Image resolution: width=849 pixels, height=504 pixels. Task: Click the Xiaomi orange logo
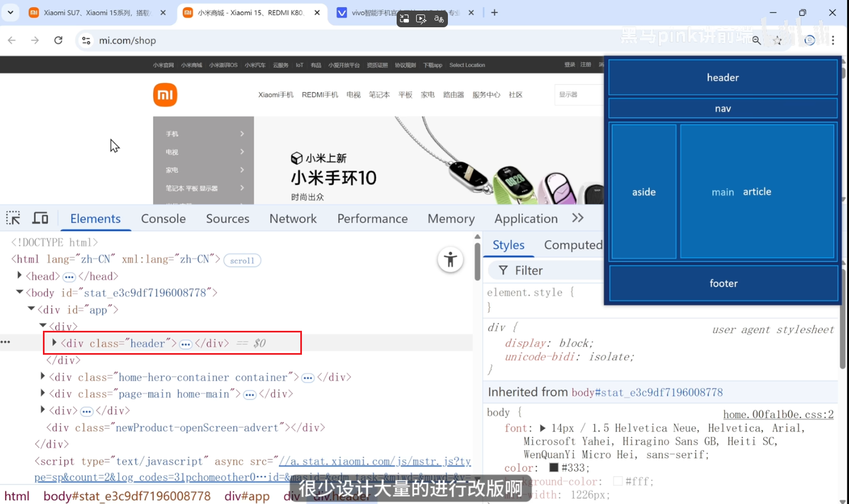[x=165, y=95]
